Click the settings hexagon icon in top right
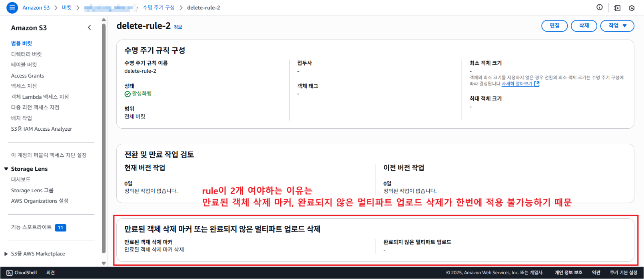644x279 pixels. coord(632,8)
